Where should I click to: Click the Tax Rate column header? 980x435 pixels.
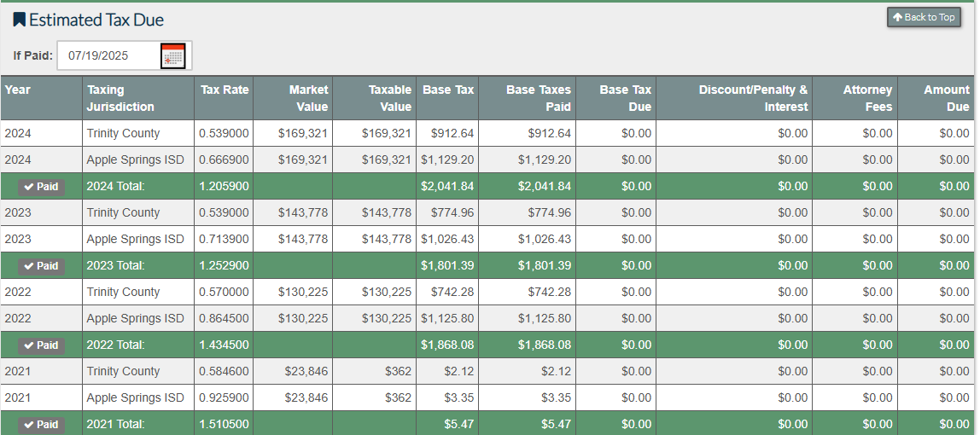[225, 90]
